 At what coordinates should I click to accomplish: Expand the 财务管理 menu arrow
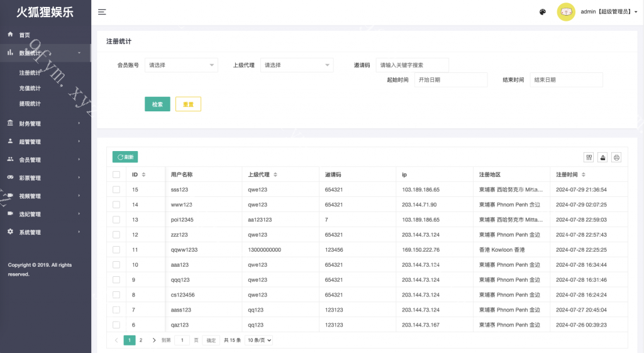point(79,123)
